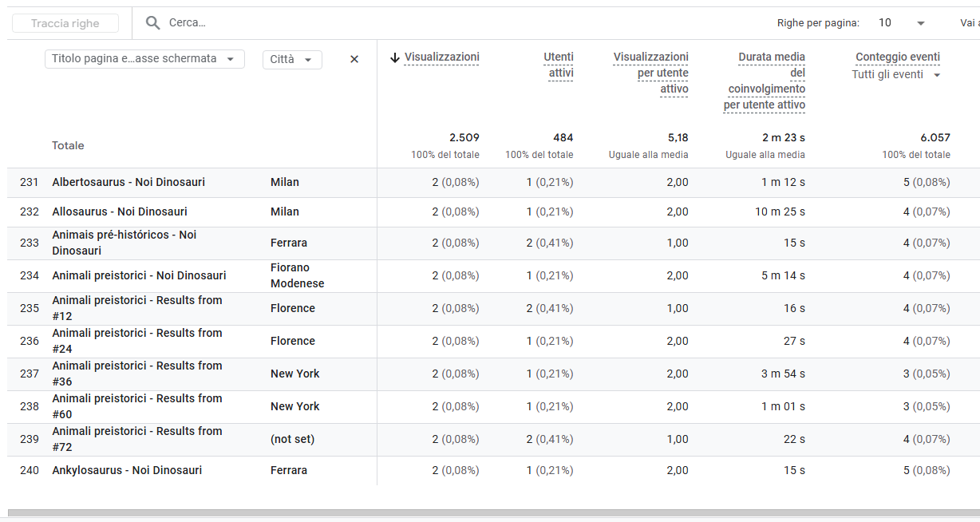The height and width of the screenshot is (522, 980).
Task: Click the 1 m 12 s duration cell
Action: (x=783, y=182)
